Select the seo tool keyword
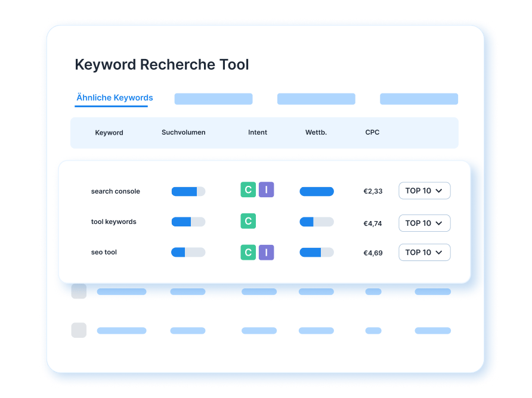This screenshot has height=398, width=532. (x=104, y=252)
